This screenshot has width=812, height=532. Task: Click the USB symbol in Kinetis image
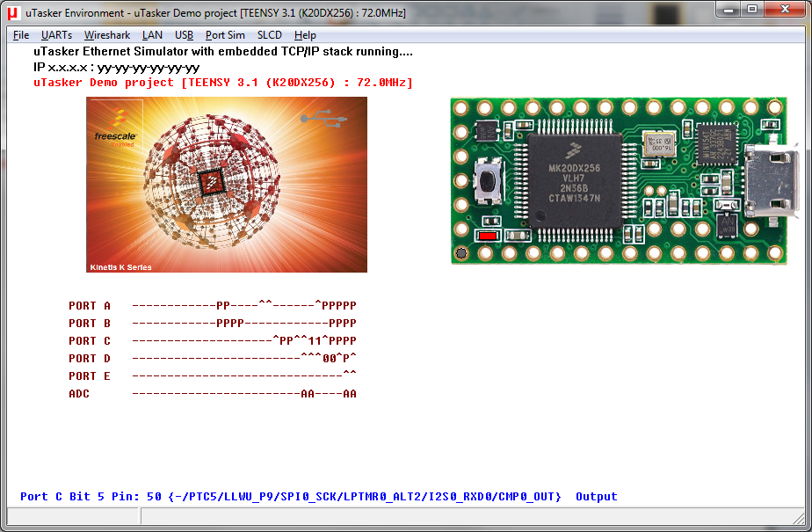pyautogui.click(x=323, y=118)
